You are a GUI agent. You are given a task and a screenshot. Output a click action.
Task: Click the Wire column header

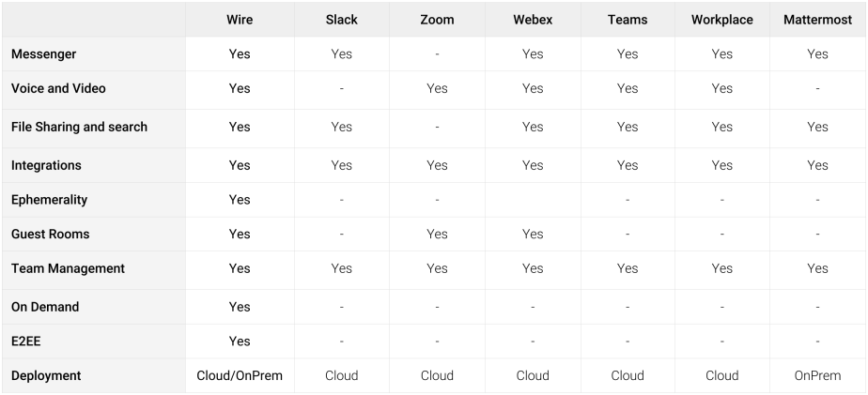240,20
